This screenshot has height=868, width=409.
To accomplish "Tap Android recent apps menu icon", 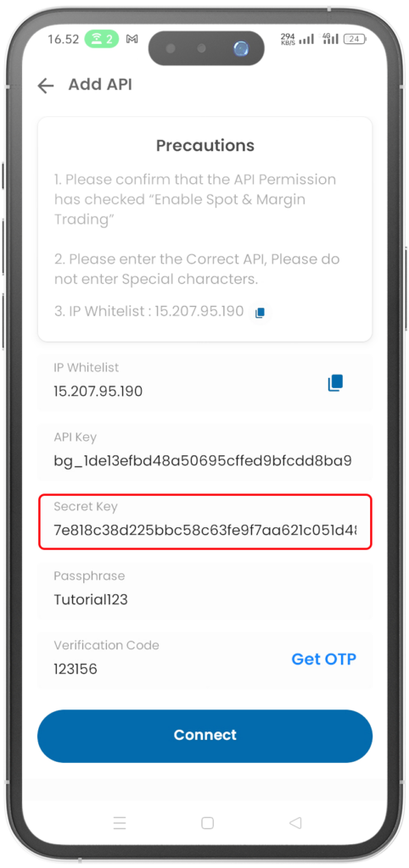I will click(x=120, y=823).
